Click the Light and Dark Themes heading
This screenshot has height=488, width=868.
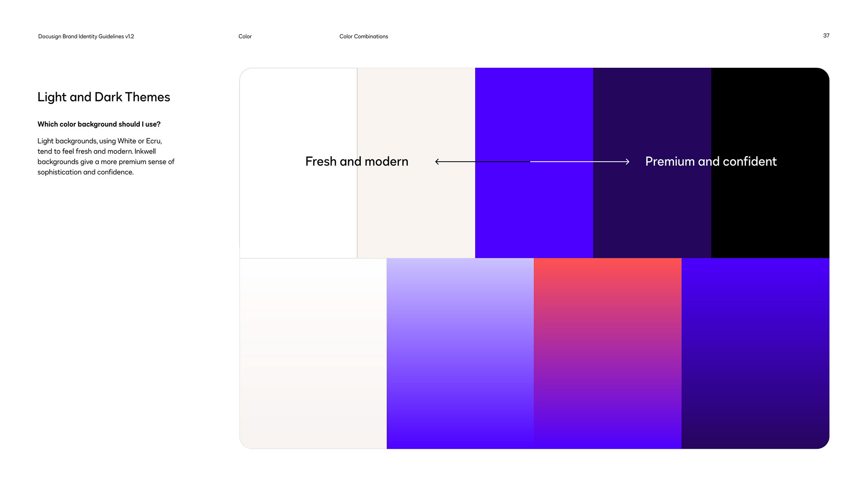pos(104,97)
